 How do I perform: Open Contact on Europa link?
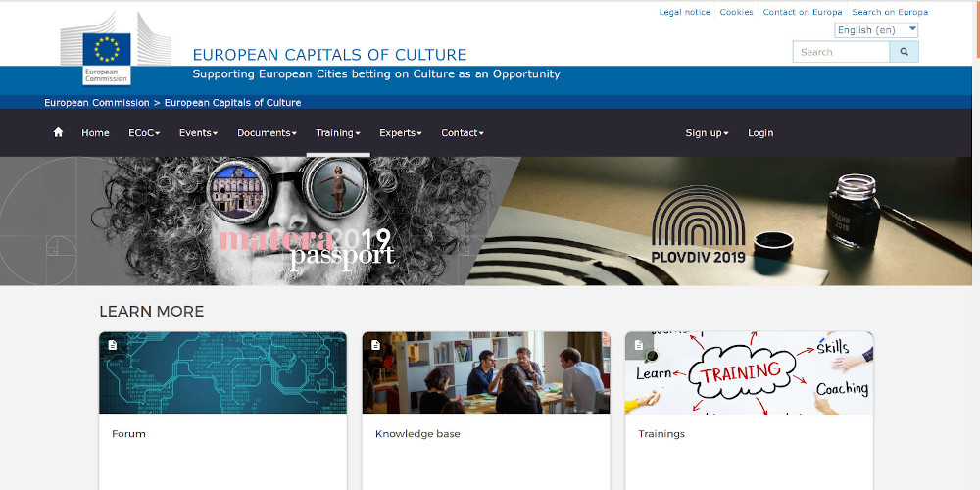[x=803, y=12]
